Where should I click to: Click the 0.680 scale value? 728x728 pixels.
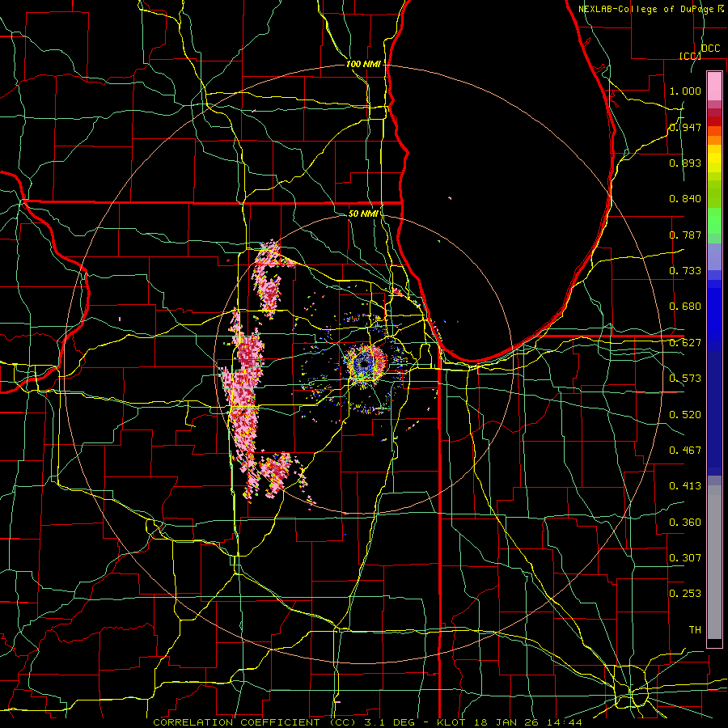685,307
